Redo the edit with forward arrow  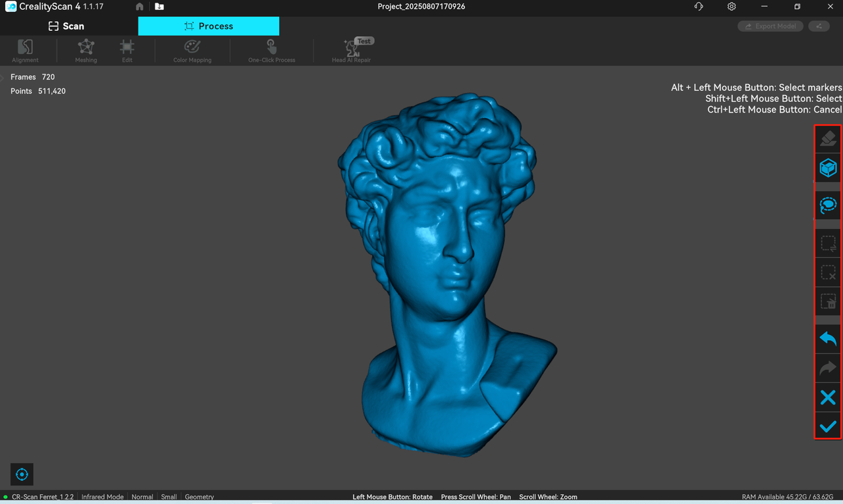(x=828, y=368)
